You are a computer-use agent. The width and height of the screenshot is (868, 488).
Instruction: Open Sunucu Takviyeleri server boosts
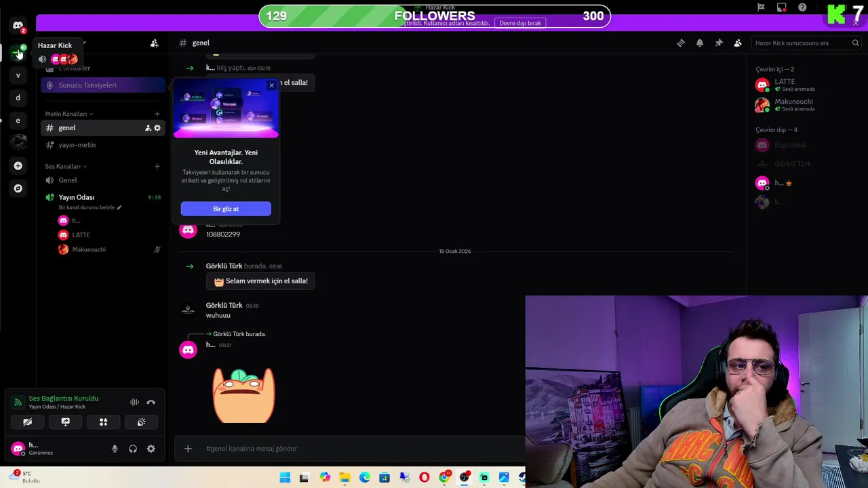tap(103, 85)
